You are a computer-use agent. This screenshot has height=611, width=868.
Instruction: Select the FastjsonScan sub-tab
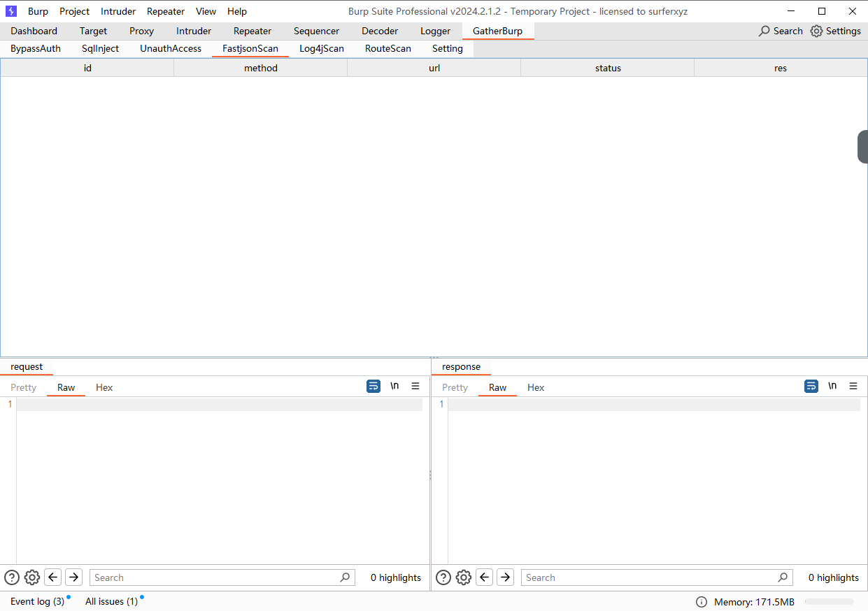pos(250,48)
